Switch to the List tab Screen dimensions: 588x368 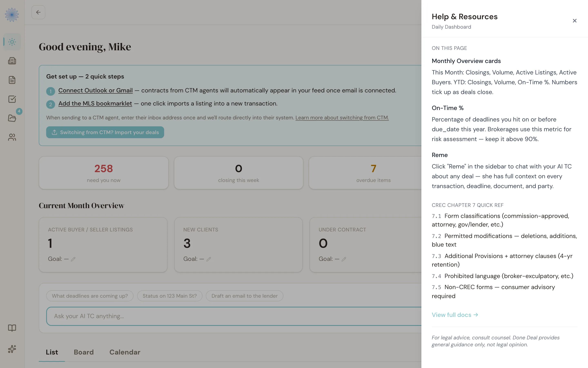pyautogui.click(x=52, y=352)
